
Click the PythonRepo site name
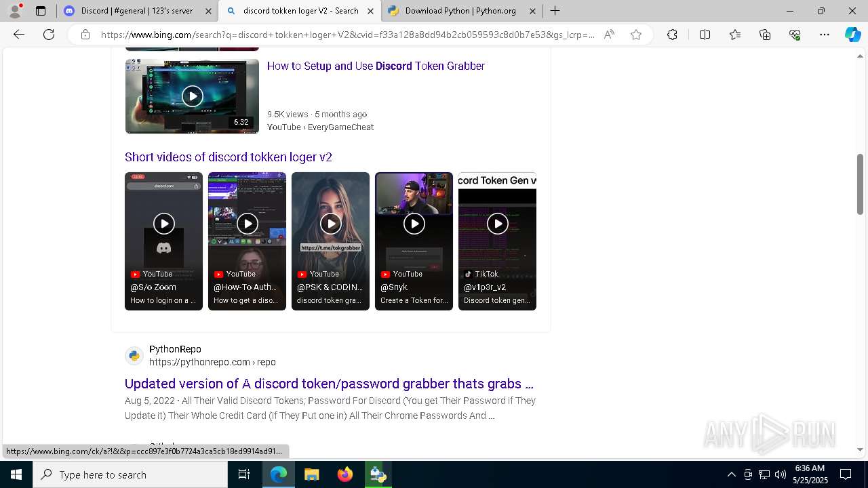(x=175, y=349)
